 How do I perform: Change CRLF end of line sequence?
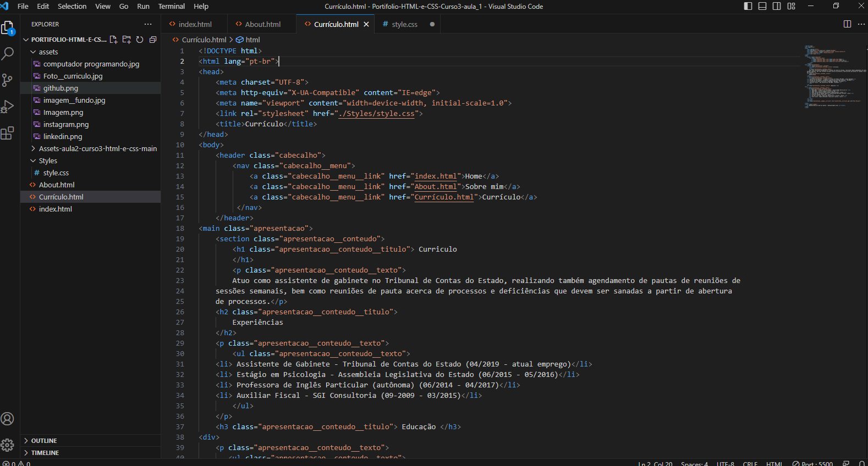click(750, 463)
